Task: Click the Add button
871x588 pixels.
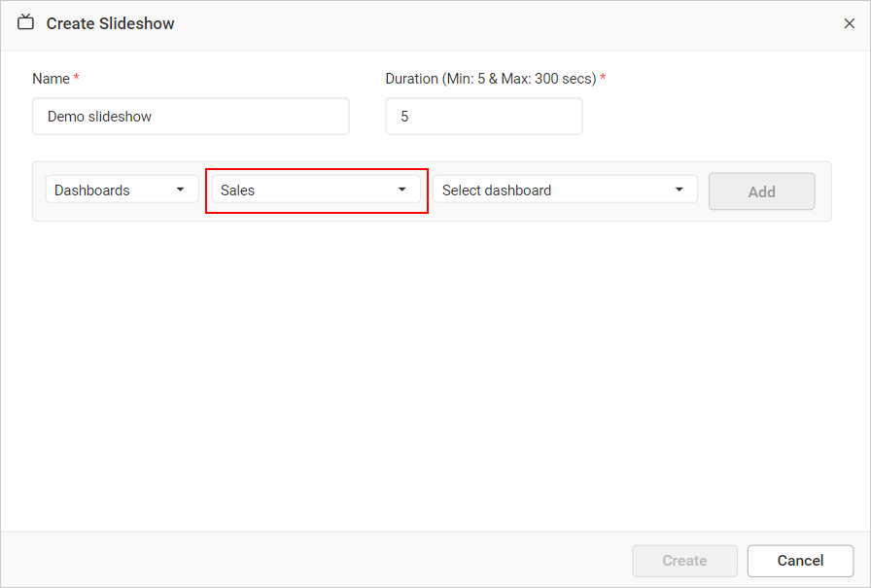Action: pyautogui.click(x=761, y=190)
